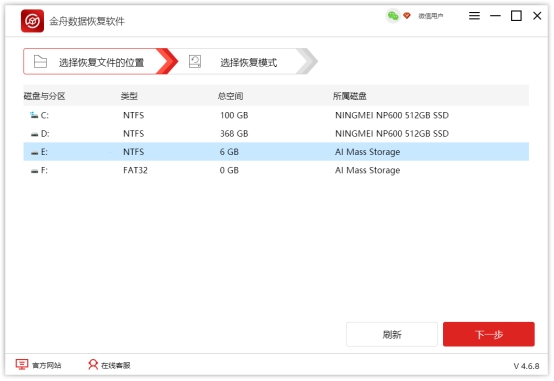Click the red app logo icon
This screenshot has width=554, height=381.
coord(33,21)
